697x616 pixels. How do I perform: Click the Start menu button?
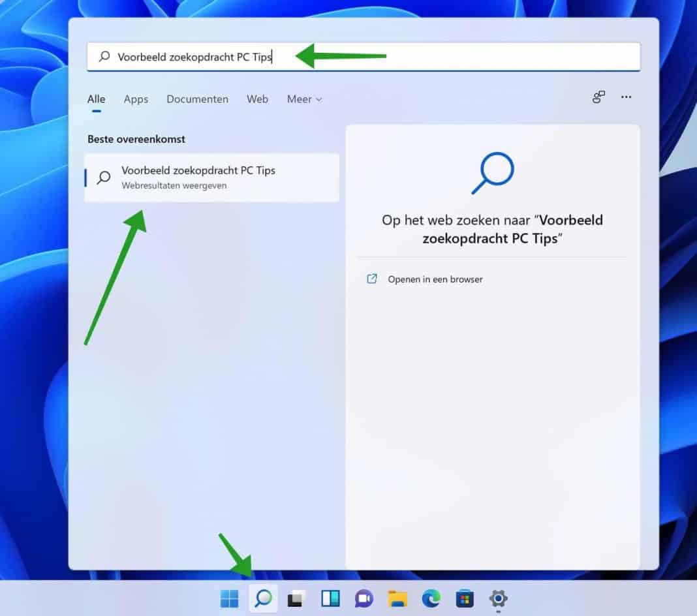click(229, 598)
